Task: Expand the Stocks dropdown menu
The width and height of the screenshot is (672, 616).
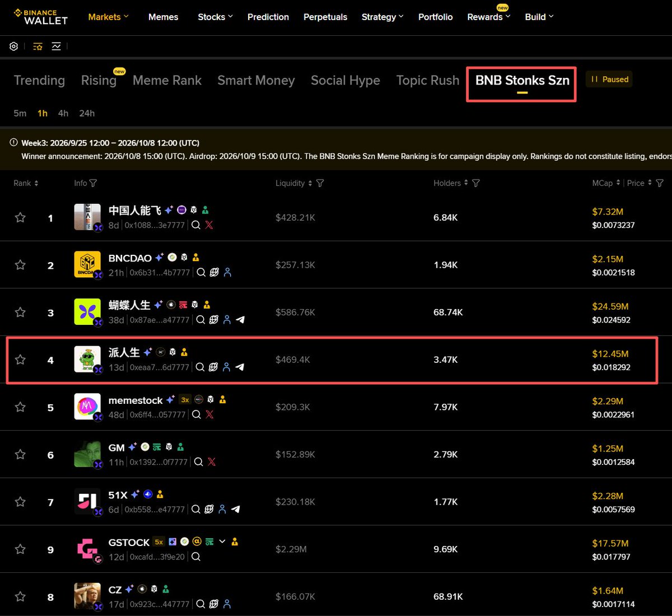Action: point(216,17)
